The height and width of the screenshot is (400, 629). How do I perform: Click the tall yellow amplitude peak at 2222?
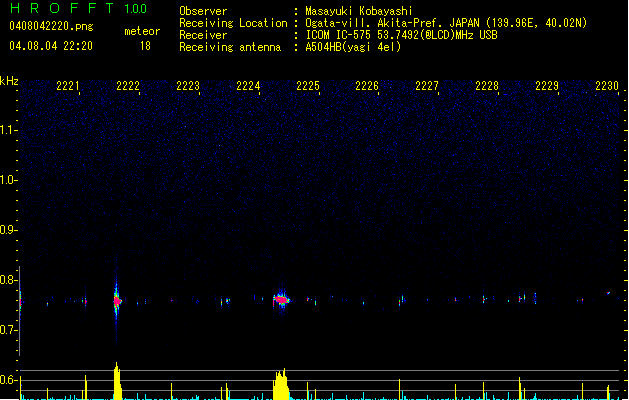tap(117, 381)
